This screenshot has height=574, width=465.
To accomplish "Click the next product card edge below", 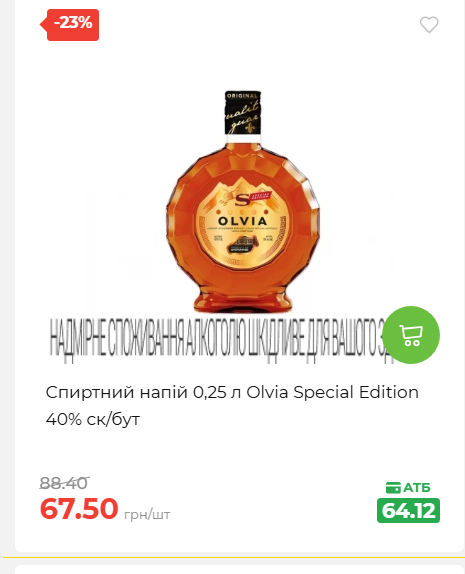I will pos(240,570).
